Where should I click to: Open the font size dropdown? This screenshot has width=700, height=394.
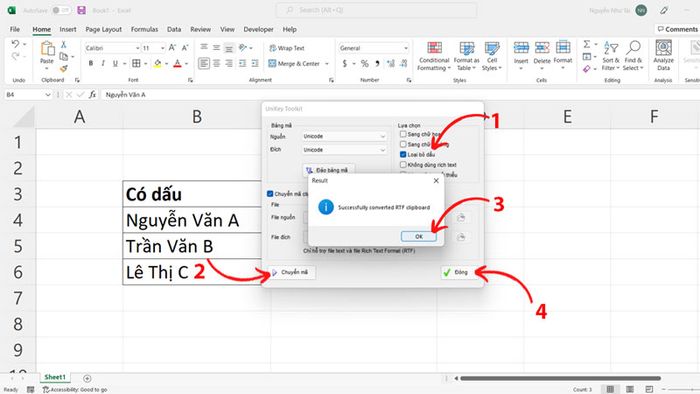point(162,48)
